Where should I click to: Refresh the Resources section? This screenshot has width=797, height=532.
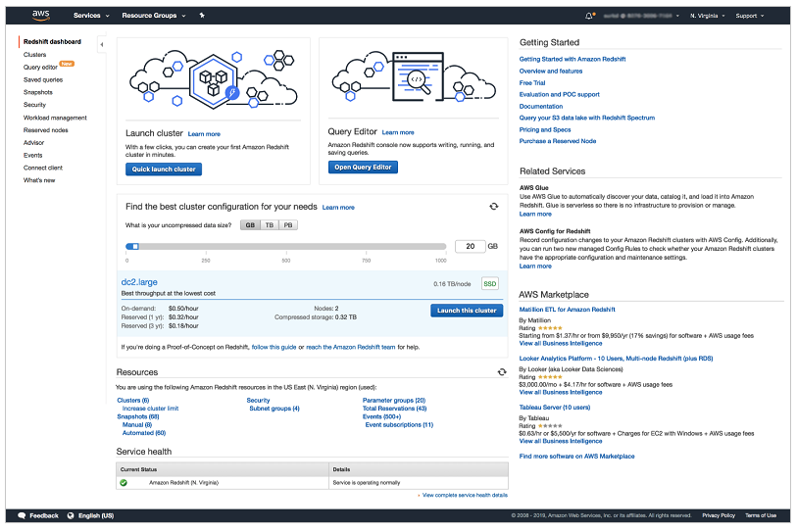(502, 372)
